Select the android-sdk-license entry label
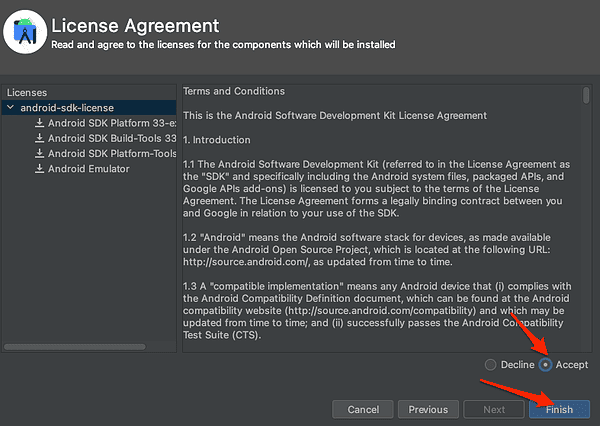Image resolution: width=600 pixels, height=426 pixels. pyautogui.click(x=66, y=108)
